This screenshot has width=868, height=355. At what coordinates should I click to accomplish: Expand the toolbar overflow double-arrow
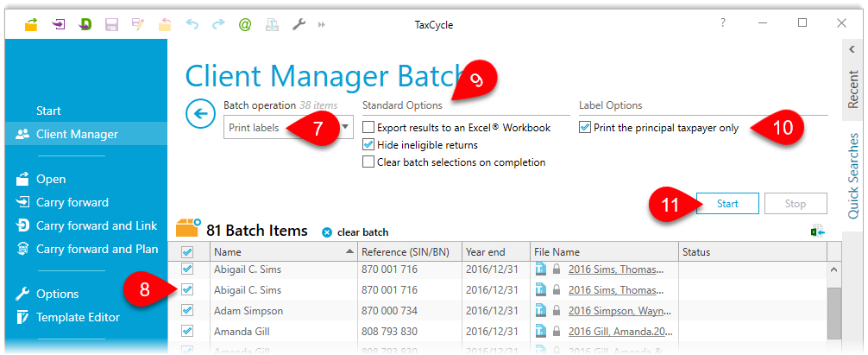point(321,25)
